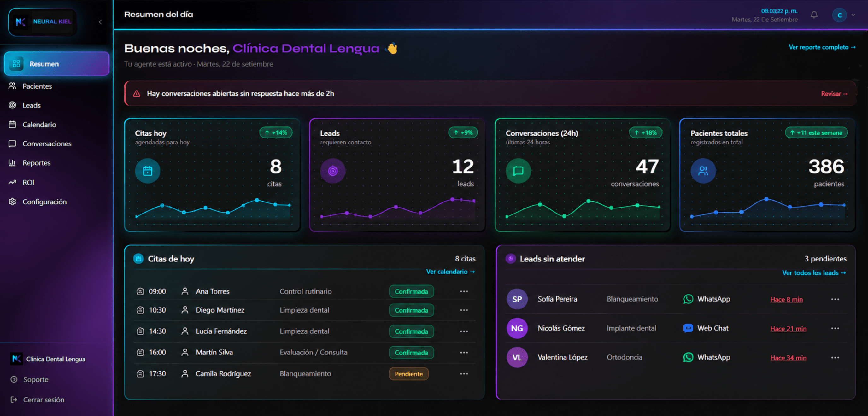This screenshot has height=416, width=868.
Task: Open options menu for Nicolás Gómez lead
Action: click(835, 328)
